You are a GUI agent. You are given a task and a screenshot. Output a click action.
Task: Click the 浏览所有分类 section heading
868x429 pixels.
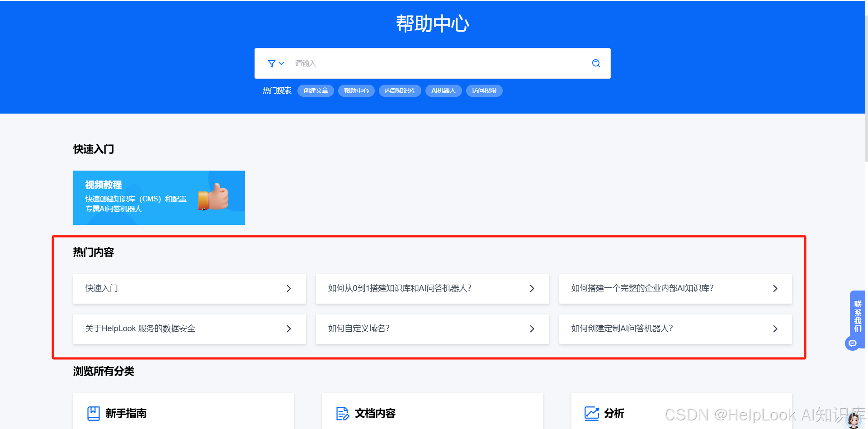(x=104, y=372)
